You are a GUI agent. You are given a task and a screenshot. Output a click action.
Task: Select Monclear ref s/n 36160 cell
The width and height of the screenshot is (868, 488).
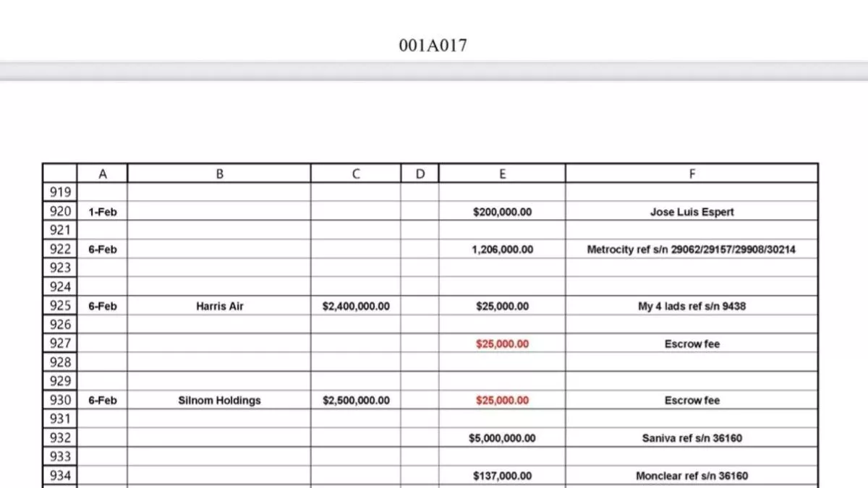pyautogui.click(x=692, y=476)
